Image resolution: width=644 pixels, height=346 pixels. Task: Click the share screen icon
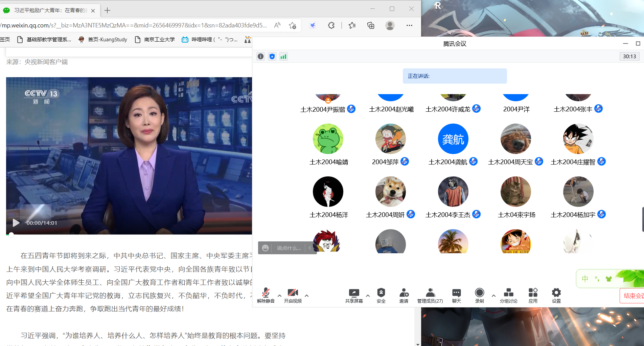(354, 293)
